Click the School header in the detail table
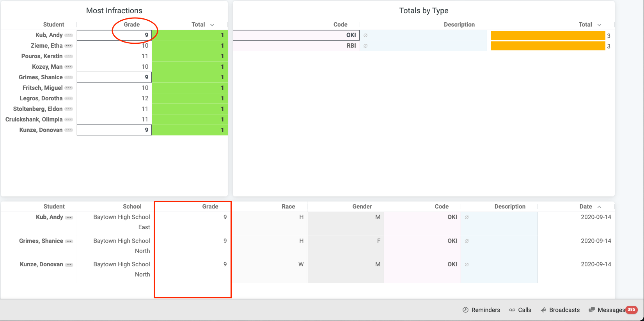Viewport: 644px width, 321px height. pyautogui.click(x=132, y=207)
